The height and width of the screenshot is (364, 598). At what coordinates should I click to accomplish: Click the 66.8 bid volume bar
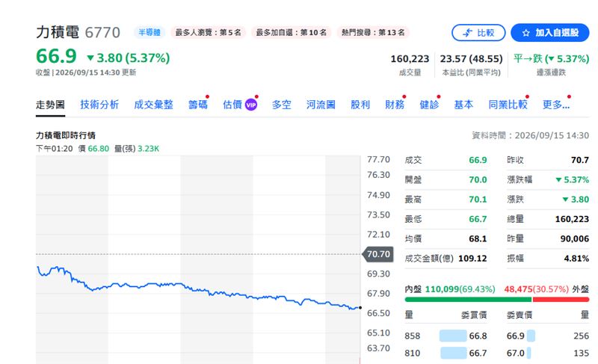[453, 336]
